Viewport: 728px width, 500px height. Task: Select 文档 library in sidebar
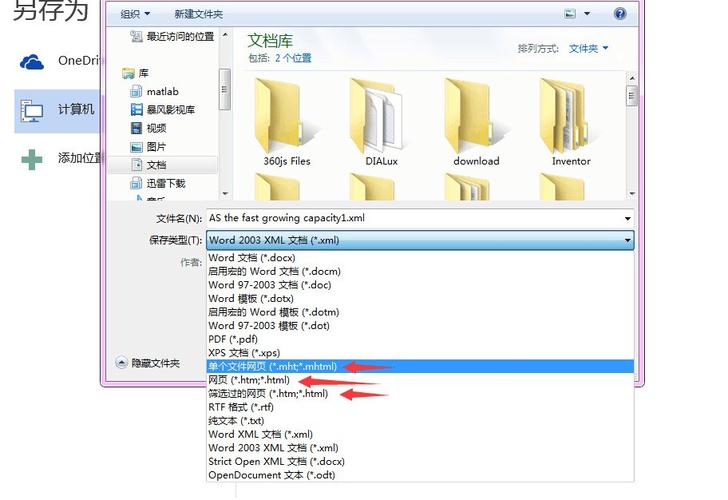point(162,165)
